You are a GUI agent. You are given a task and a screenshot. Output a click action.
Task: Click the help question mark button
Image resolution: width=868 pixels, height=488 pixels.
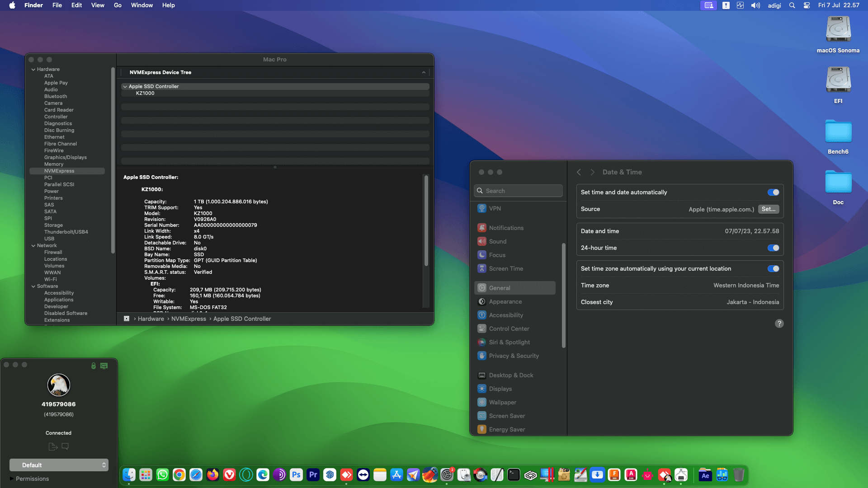coord(779,324)
